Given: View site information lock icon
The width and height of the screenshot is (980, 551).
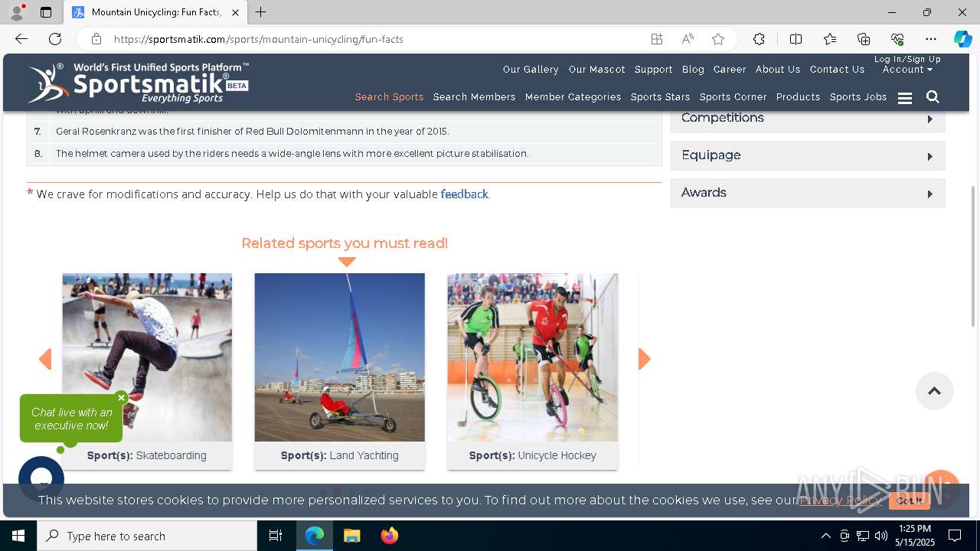Looking at the screenshot, I should [x=96, y=39].
